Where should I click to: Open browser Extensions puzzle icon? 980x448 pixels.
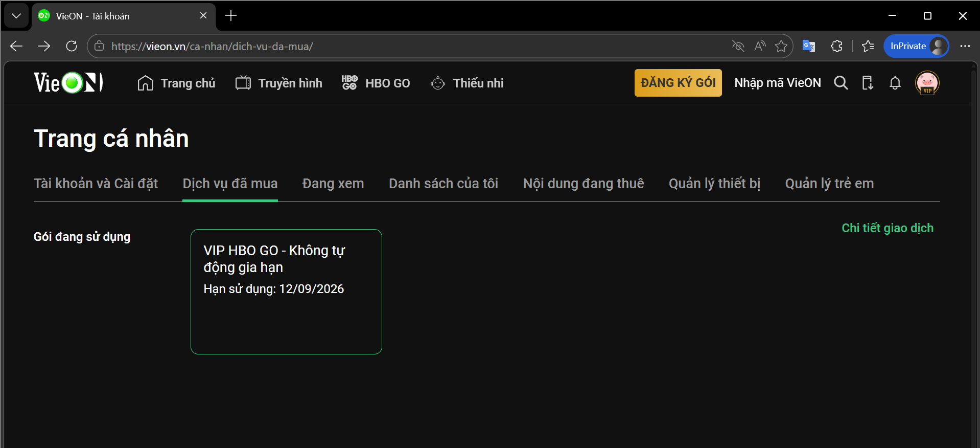pos(836,46)
